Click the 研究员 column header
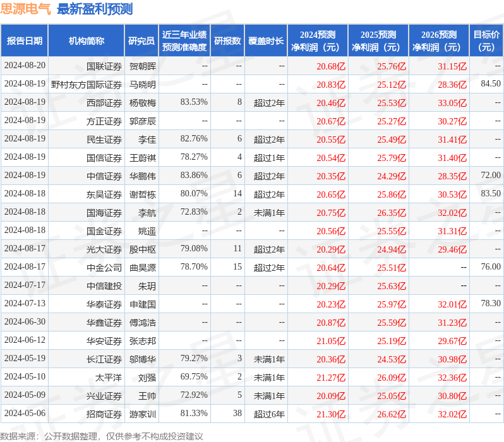Image resolution: width=504 pixels, height=442 pixels. click(x=141, y=41)
